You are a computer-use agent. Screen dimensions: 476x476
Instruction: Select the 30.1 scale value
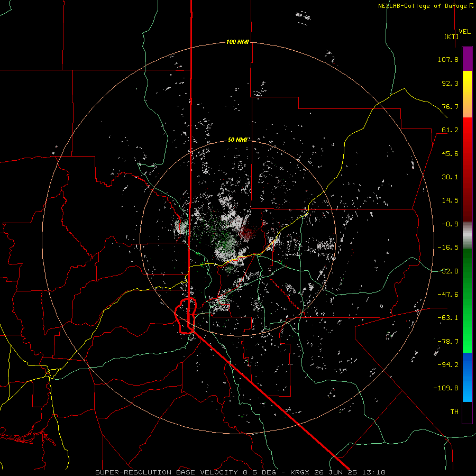[450, 177]
